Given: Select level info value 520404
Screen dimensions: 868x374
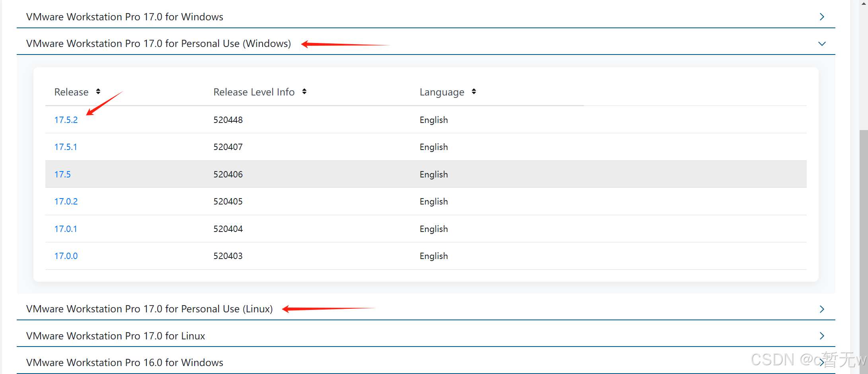Looking at the screenshot, I should tap(228, 229).
